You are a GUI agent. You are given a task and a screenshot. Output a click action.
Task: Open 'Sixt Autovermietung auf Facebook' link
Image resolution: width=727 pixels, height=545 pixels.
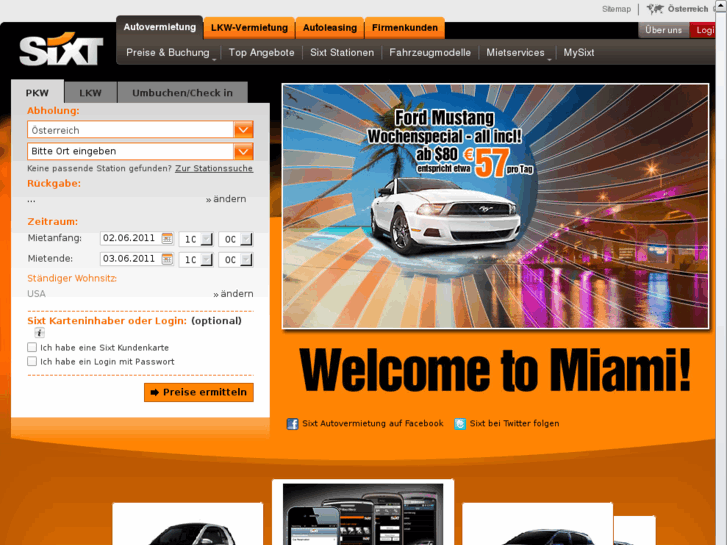point(373,423)
